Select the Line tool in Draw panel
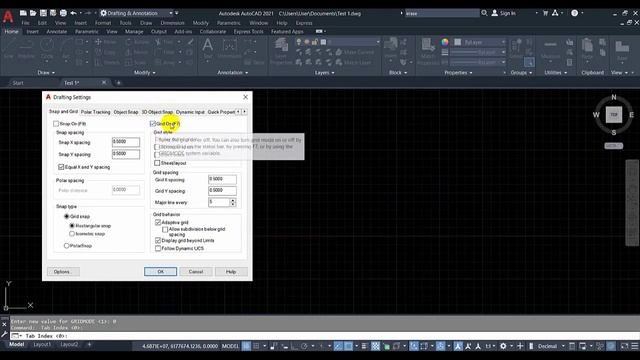This screenshot has height=360, width=640. coord(9,49)
